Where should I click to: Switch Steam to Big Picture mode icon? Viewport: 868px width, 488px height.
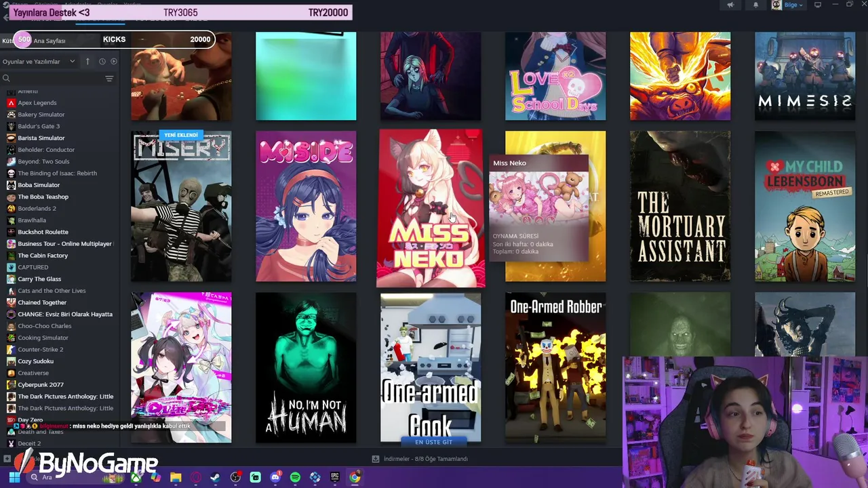[x=818, y=5]
